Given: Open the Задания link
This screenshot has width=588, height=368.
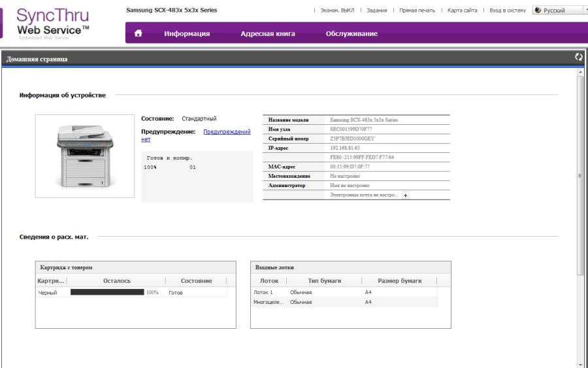Looking at the screenshot, I should tap(377, 10).
